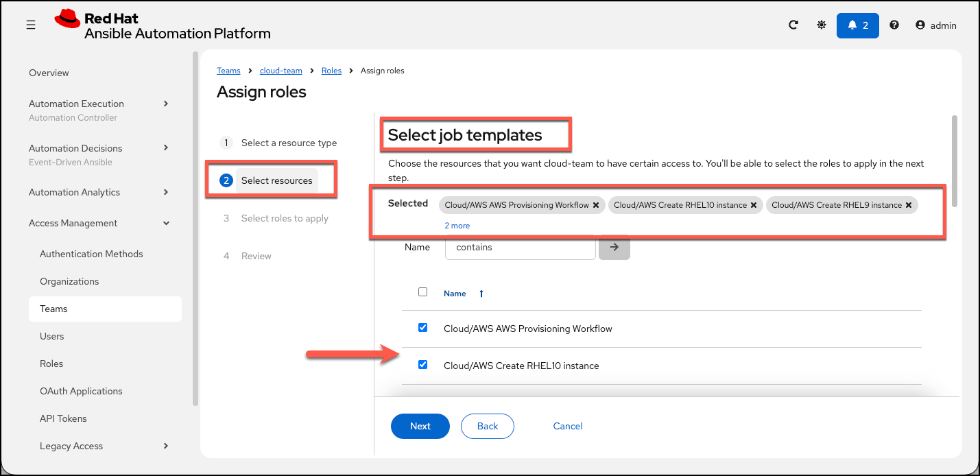The height and width of the screenshot is (476, 980).
Task: Click Roles breadcrumb link
Action: pos(331,71)
